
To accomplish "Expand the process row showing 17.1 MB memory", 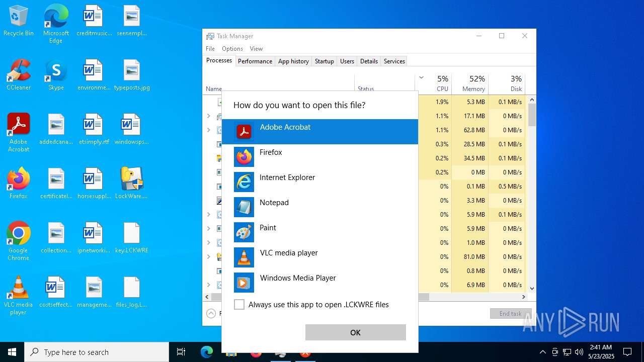I will tap(209, 116).
